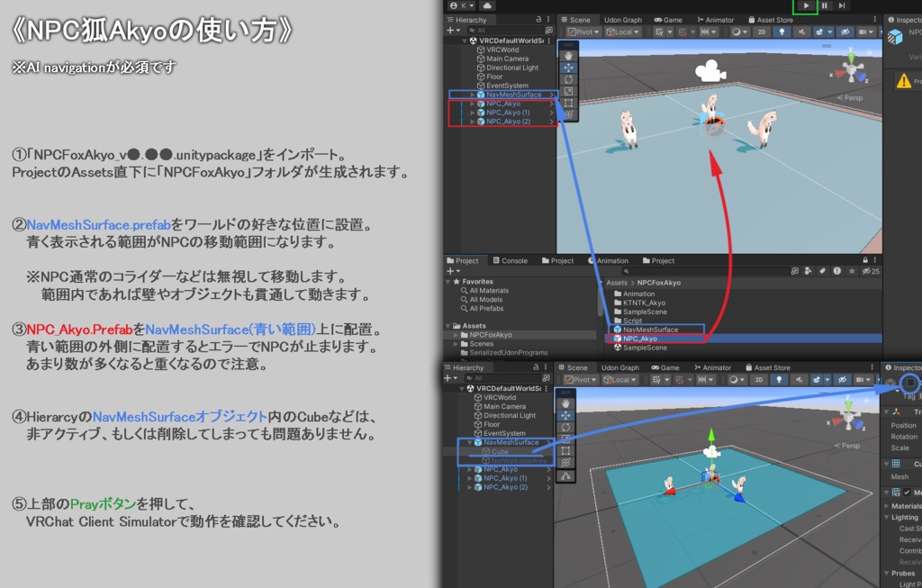The width and height of the screenshot is (922, 588).
Task: Toggle Scene view lighting bulb
Action: click(783, 32)
